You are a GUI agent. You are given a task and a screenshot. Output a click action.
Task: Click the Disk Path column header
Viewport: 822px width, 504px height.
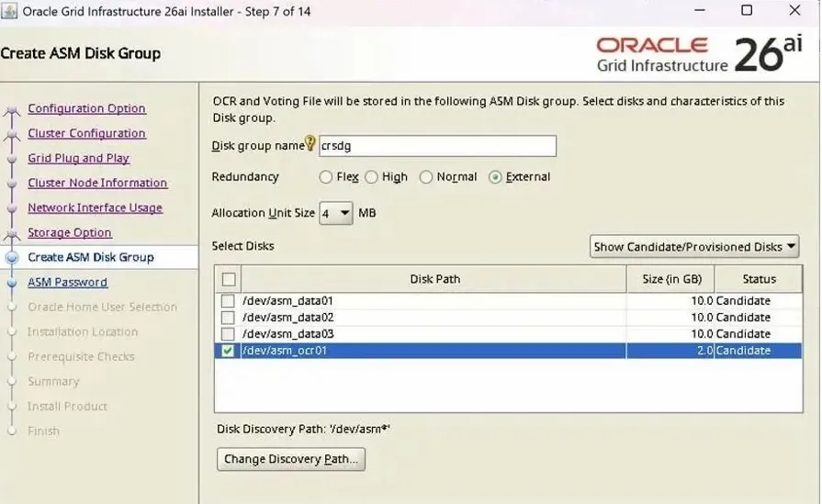click(434, 279)
